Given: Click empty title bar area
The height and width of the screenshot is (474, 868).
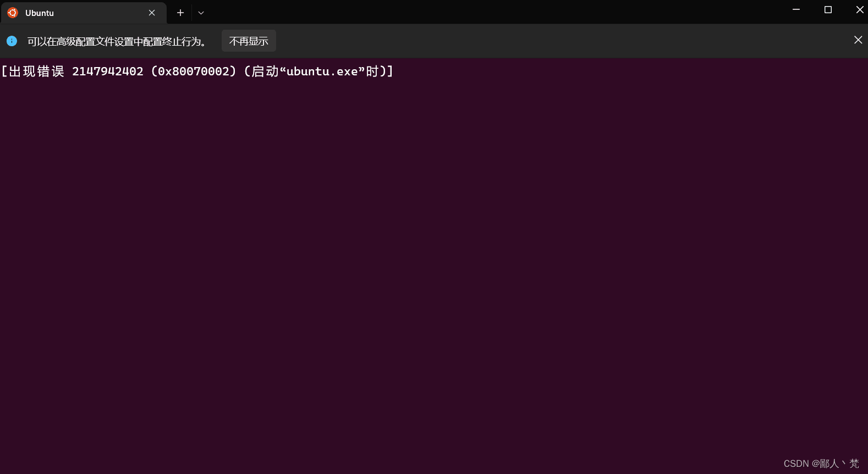Looking at the screenshot, I should (x=495, y=12).
